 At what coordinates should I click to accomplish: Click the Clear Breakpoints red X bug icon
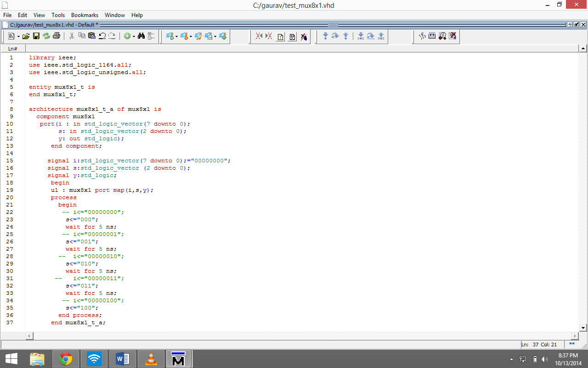pos(304,36)
